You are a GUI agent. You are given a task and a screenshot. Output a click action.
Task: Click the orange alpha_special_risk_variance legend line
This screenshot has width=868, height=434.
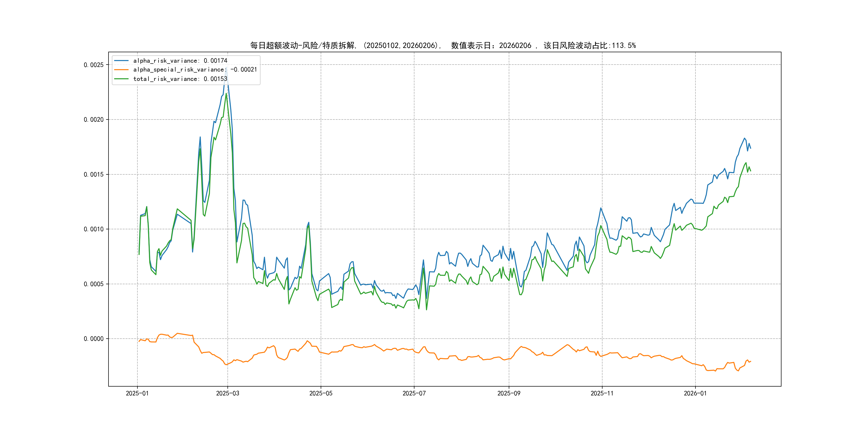click(121, 70)
